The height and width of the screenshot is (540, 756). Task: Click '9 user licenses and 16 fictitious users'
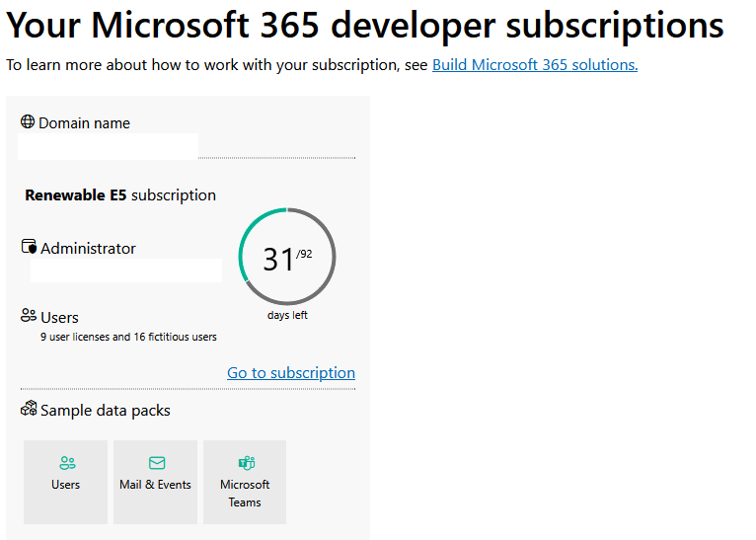(128, 337)
